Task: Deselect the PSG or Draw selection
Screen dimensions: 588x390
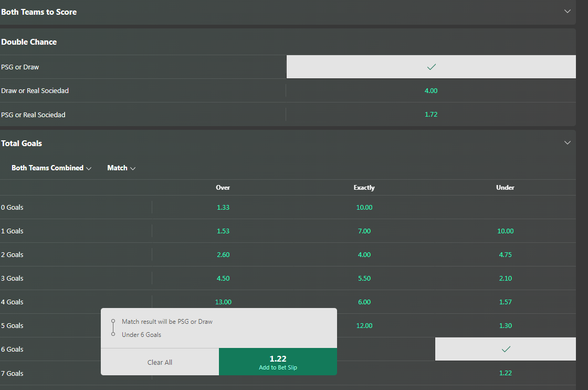Action: click(431, 67)
